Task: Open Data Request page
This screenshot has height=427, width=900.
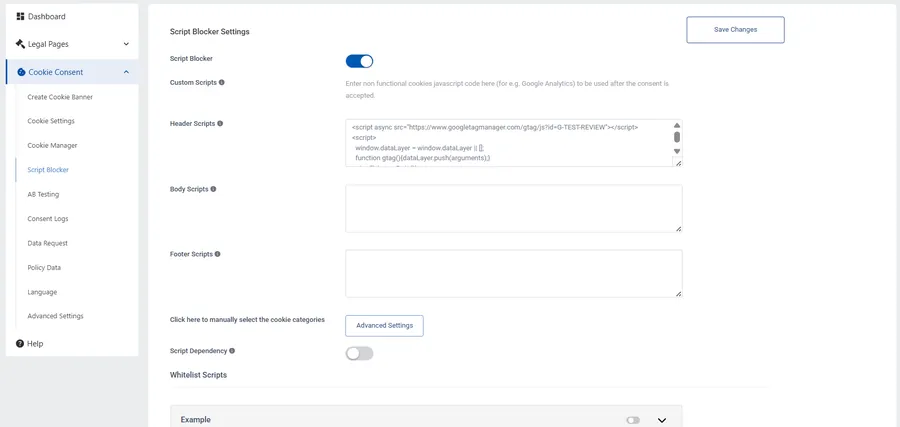Action: 48,243
